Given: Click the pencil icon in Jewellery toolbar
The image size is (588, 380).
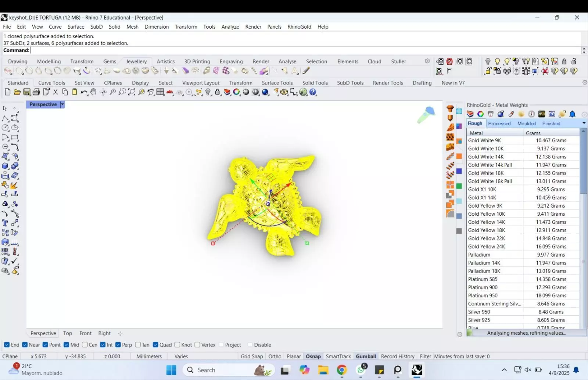Looking at the screenshot, I should [306, 71].
